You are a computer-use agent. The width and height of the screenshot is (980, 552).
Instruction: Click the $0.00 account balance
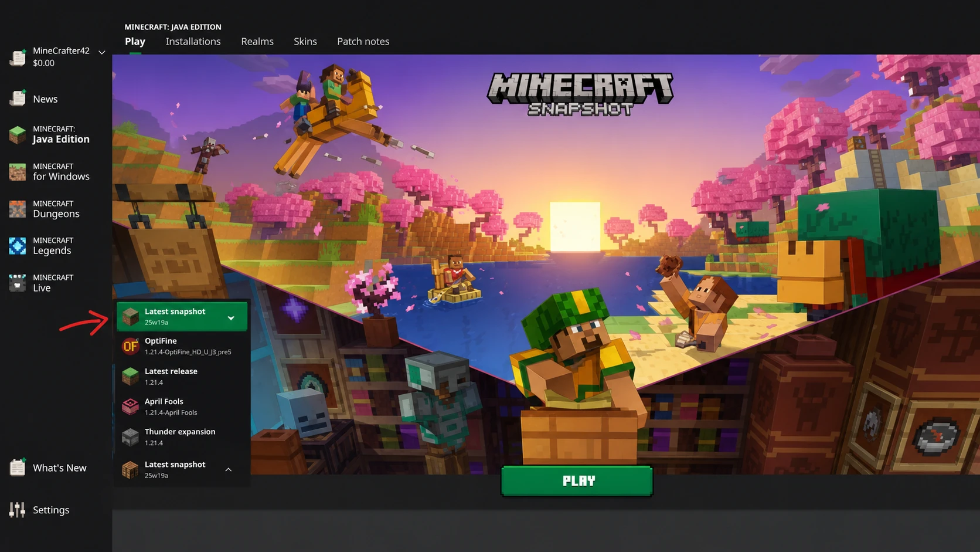point(43,63)
